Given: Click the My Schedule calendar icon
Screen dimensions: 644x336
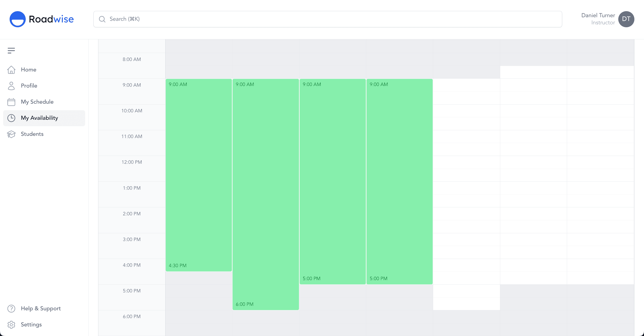Looking at the screenshot, I should point(11,102).
